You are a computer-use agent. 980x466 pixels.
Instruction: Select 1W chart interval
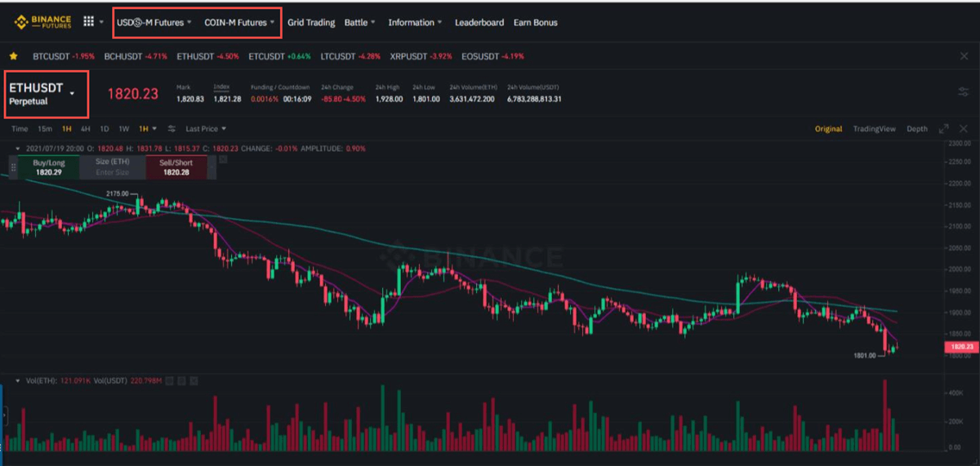click(x=124, y=129)
